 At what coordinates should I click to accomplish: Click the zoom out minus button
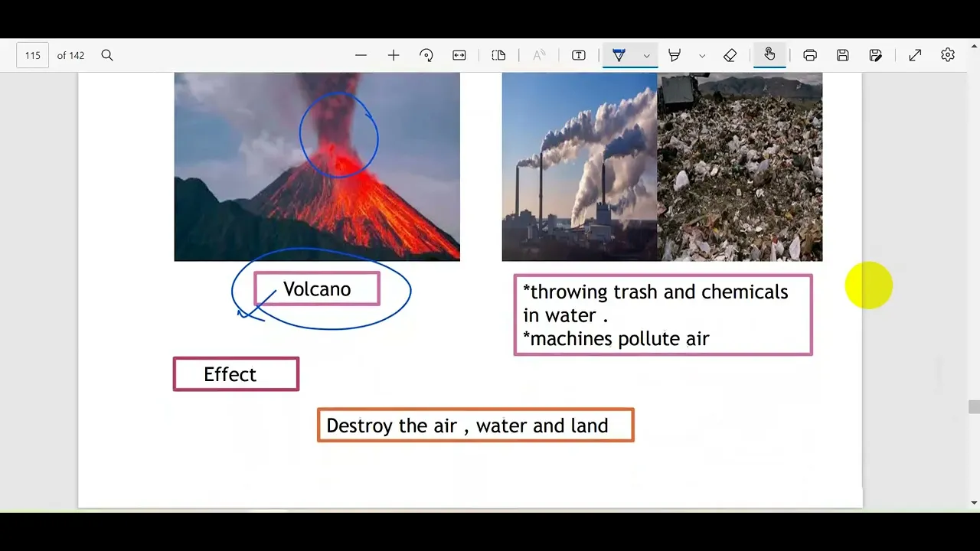pyautogui.click(x=361, y=55)
